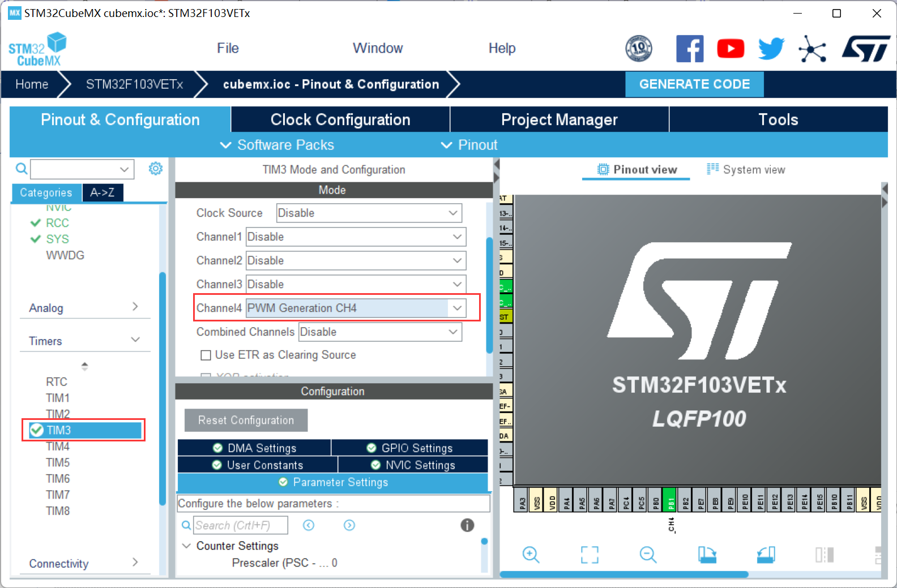Click the parameter search magnifier icon
This screenshot has width=897, height=588.
pyautogui.click(x=186, y=525)
